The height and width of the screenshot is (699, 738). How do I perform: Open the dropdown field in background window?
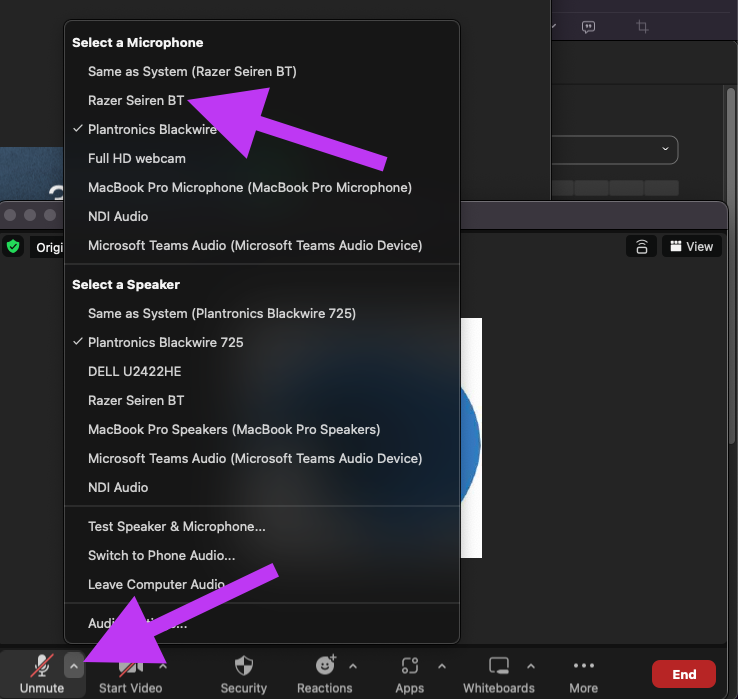615,150
